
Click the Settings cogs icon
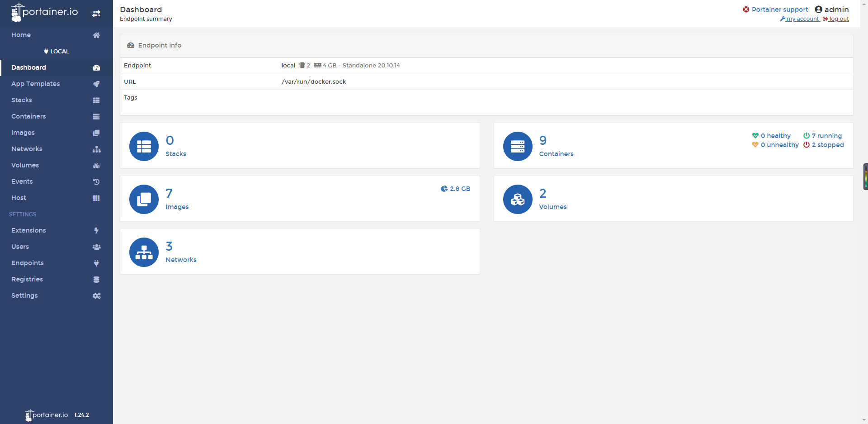(x=96, y=295)
